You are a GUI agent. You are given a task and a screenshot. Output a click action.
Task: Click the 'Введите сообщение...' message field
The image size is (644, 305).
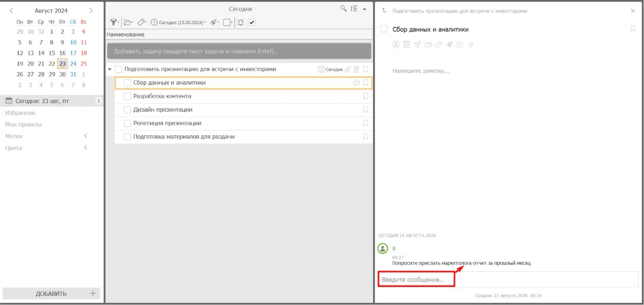pyautogui.click(x=416, y=280)
